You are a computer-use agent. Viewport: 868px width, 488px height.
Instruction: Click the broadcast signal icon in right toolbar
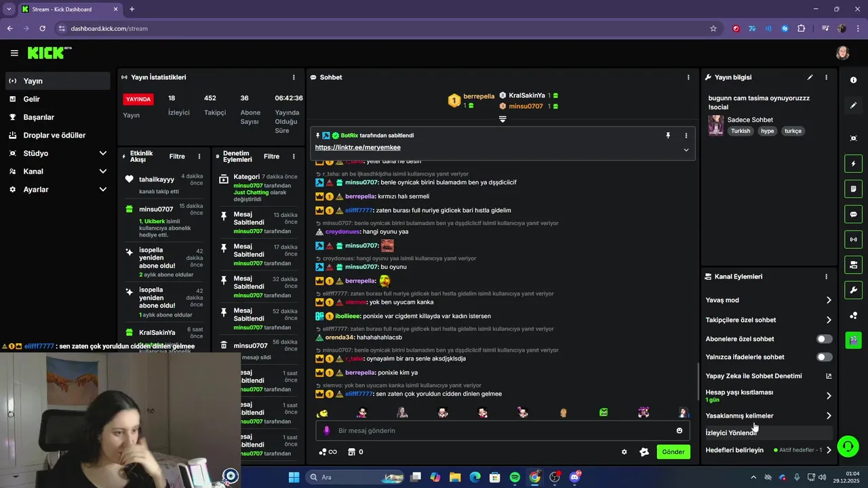point(853,239)
